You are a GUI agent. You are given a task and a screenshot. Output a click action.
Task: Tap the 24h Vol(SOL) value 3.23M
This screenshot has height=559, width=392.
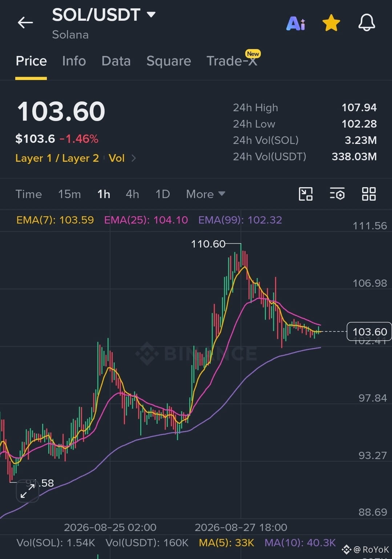click(361, 140)
